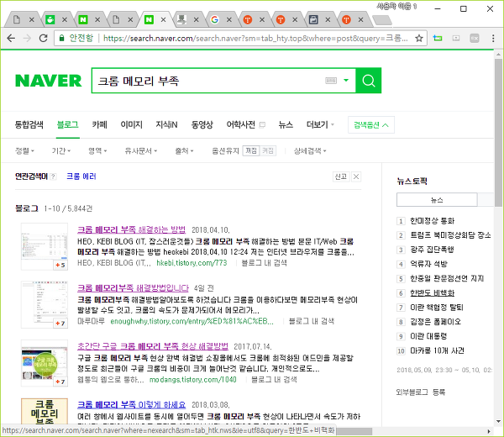Toggle option retention to 꺼짐
The width and height of the screenshot is (504, 437).
(251, 150)
